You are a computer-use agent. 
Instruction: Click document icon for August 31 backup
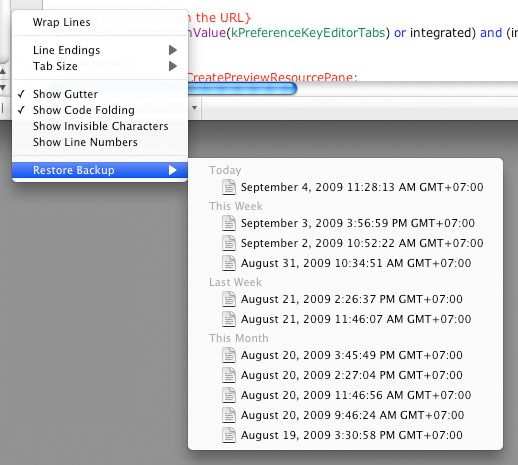pyautogui.click(x=229, y=263)
